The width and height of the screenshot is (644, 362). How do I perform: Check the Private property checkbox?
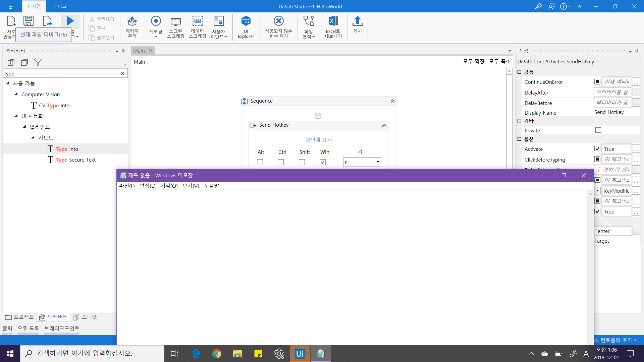click(598, 130)
